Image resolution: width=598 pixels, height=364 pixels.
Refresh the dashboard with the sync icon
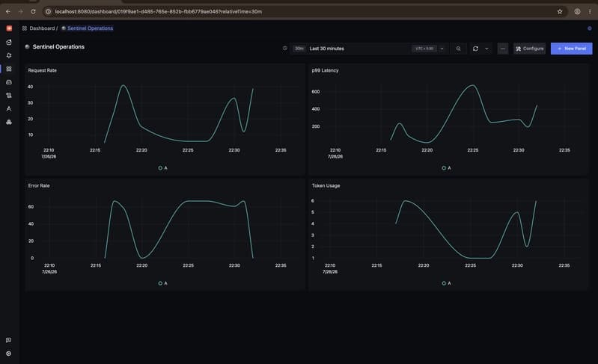(475, 49)
